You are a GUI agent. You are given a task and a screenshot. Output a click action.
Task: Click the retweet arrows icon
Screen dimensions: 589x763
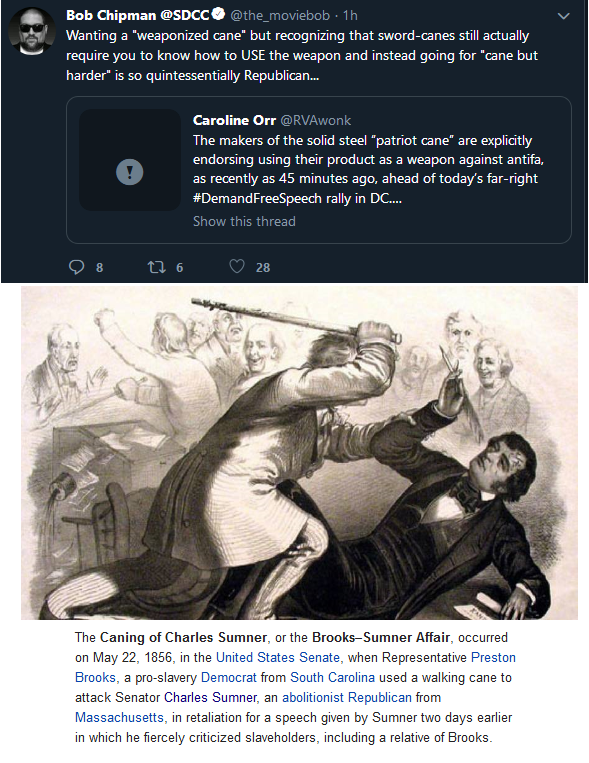coord(157,267)
